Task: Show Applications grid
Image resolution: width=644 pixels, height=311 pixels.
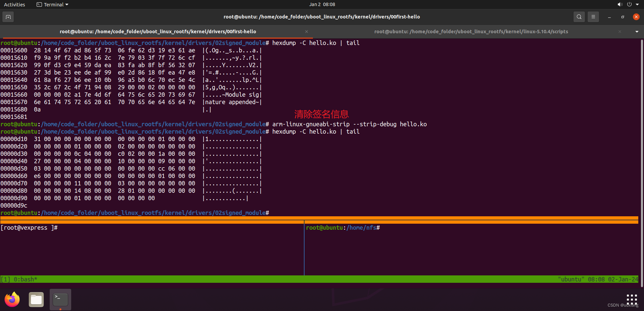Action: click(632, 299)
